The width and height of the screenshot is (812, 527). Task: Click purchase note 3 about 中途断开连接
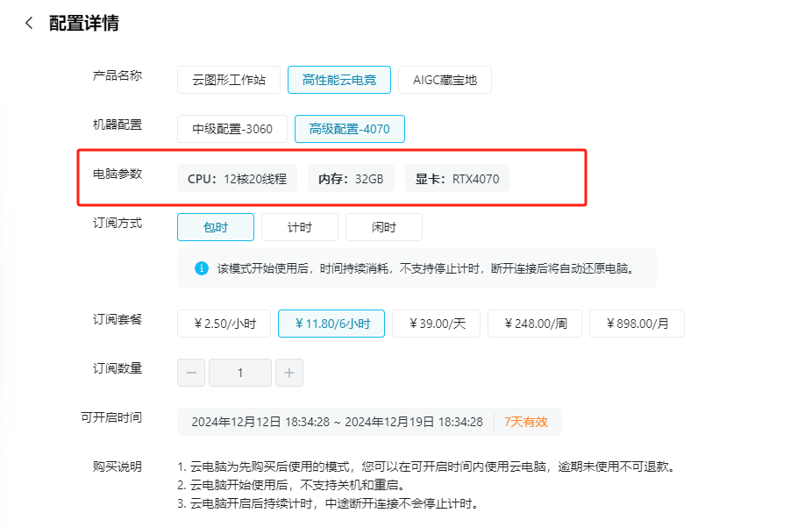(328, 503)
